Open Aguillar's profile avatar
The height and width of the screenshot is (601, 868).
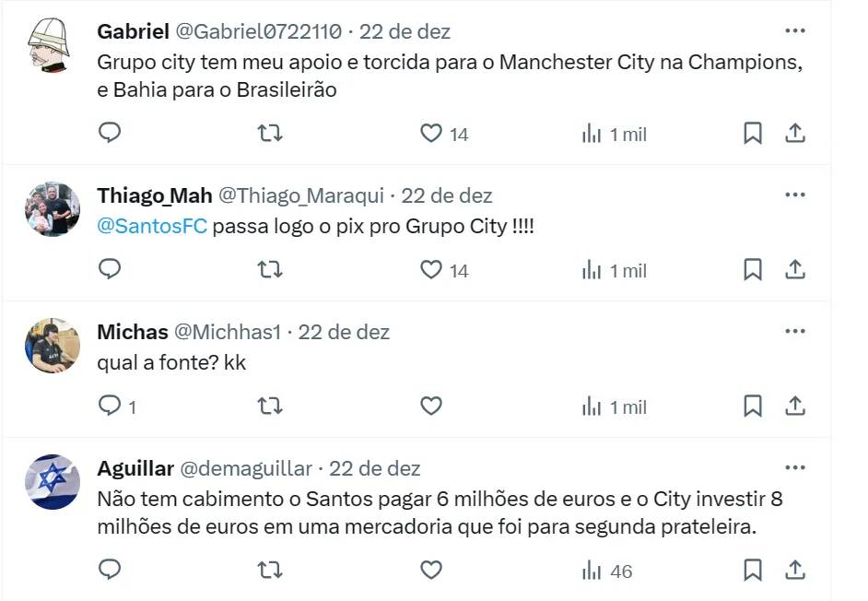click(x=53, y=481)
